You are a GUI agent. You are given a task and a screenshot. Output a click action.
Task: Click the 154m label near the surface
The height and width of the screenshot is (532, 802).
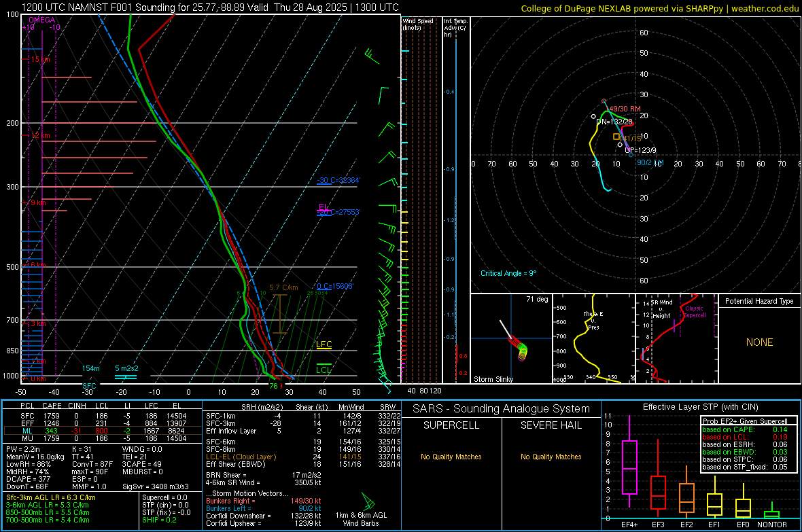90,368
